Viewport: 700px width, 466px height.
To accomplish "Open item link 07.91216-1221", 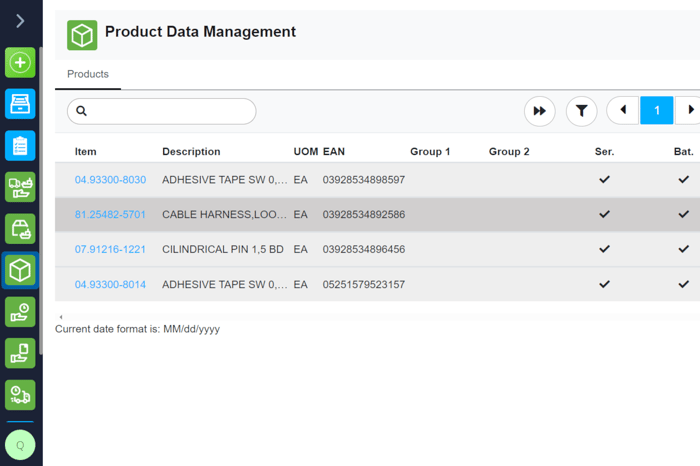I will tap(110, 250).
